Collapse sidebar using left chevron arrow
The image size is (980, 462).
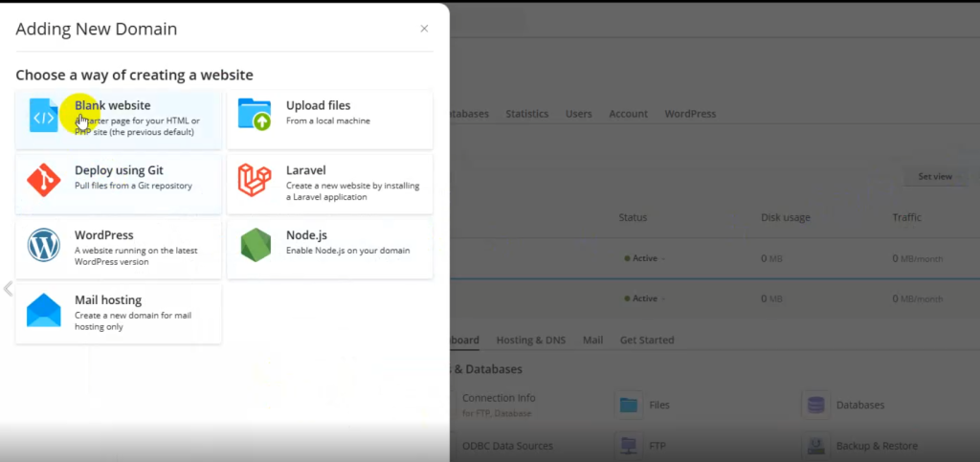click(8, 288)
